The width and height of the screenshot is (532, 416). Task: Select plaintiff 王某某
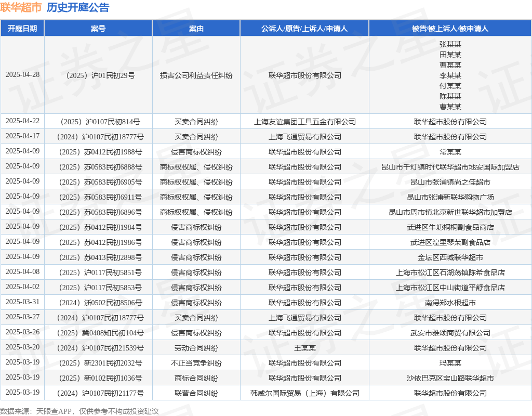(304, 348)
